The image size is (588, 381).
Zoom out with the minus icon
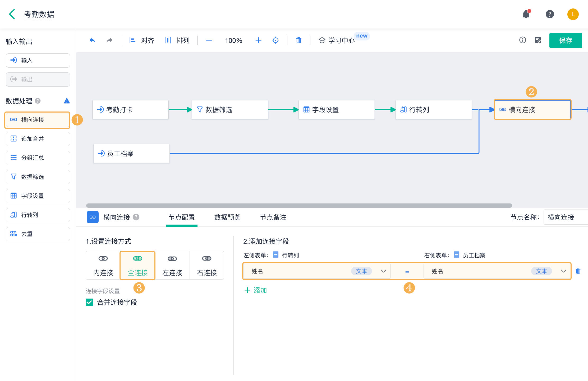[209, 40]
